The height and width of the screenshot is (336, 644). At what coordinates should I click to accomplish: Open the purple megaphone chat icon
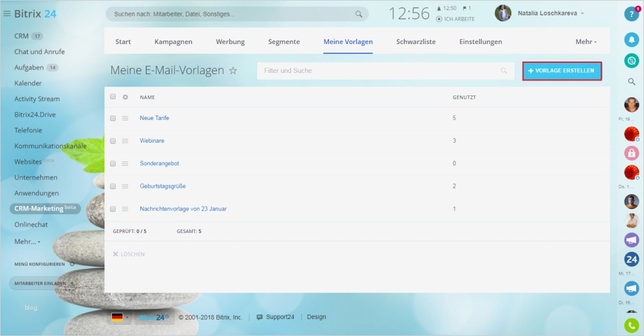[x=631, y=239]
